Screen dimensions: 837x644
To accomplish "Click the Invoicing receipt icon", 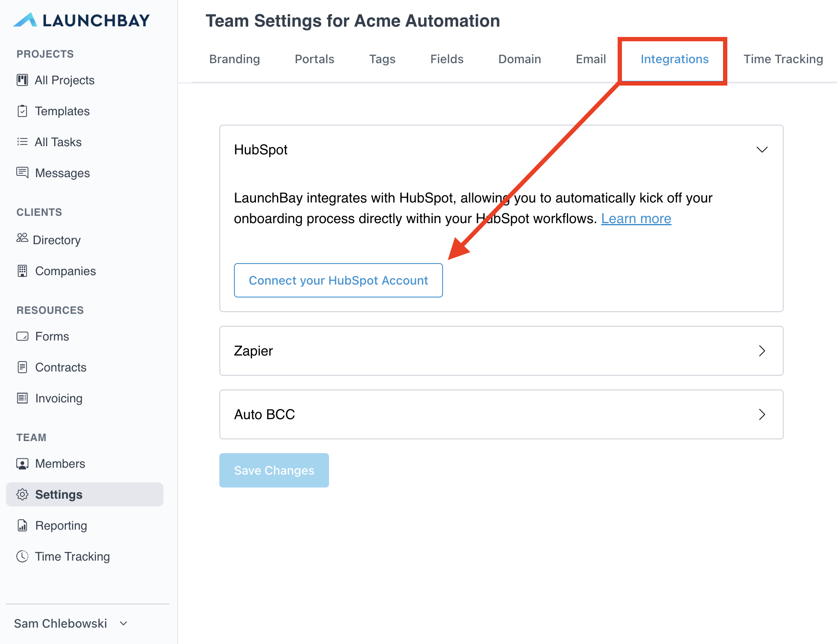I will point(22,398).
